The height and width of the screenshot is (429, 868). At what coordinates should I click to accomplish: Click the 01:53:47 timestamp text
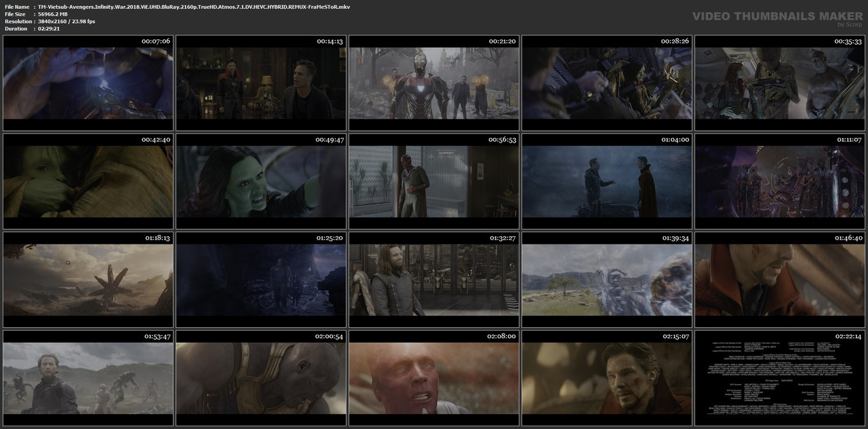click(156, 337)
